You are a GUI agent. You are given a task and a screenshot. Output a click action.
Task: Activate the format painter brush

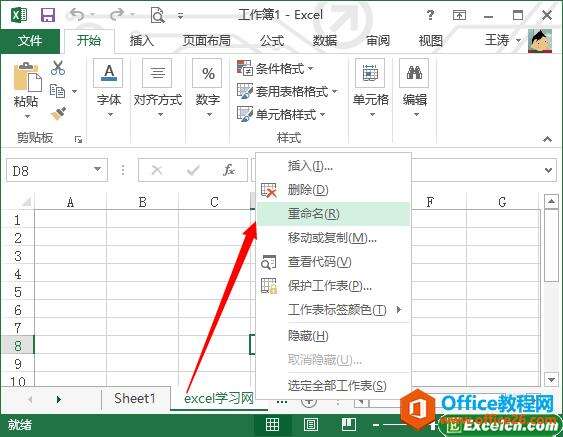point(58,114)
